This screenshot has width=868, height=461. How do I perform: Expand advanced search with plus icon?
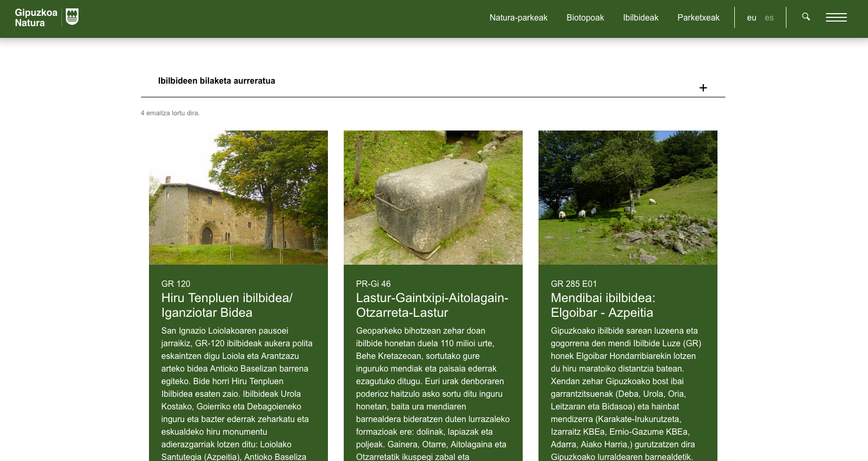pos(703,88)
